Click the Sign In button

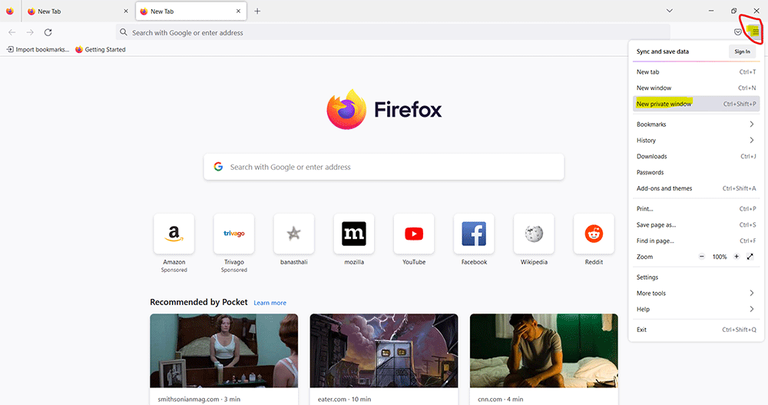point(742,51)
